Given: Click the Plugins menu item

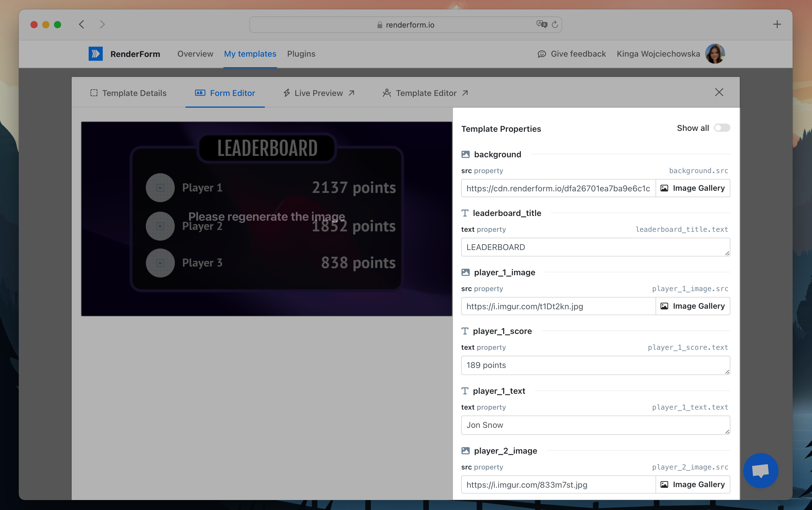Looking at the screenshot, I should click(x=302, y=53).
